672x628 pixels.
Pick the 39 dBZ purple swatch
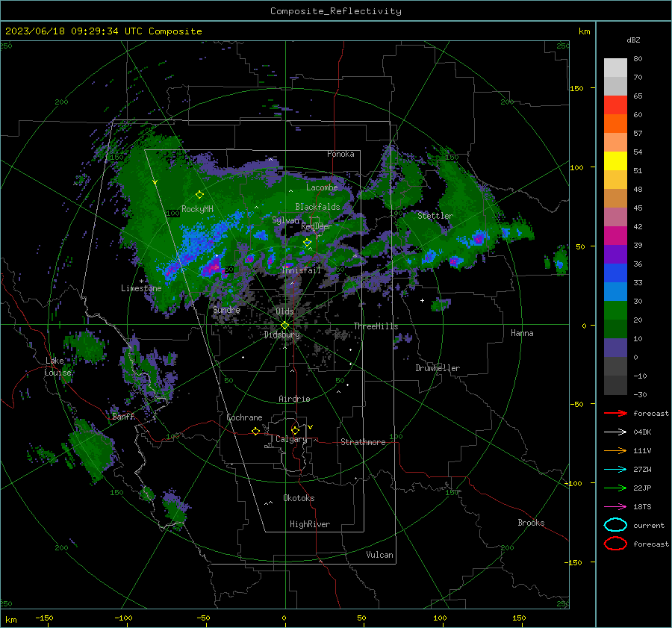(615, 254)
